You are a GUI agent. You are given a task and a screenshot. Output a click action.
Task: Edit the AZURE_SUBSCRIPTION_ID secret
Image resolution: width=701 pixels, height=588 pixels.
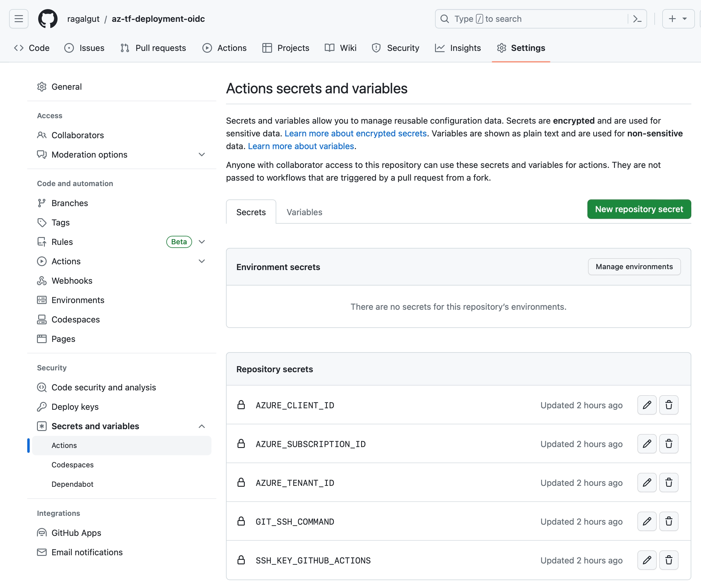point(646,444)
